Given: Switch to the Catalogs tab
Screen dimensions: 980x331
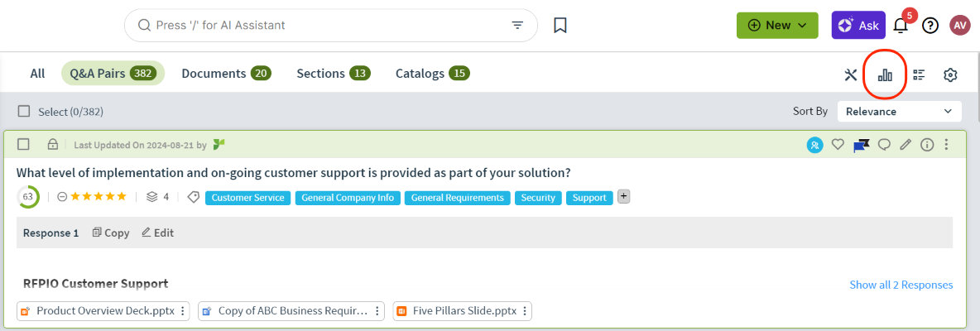Looking at the screenshot, I should pyautogui.click(x=433, y=73).
